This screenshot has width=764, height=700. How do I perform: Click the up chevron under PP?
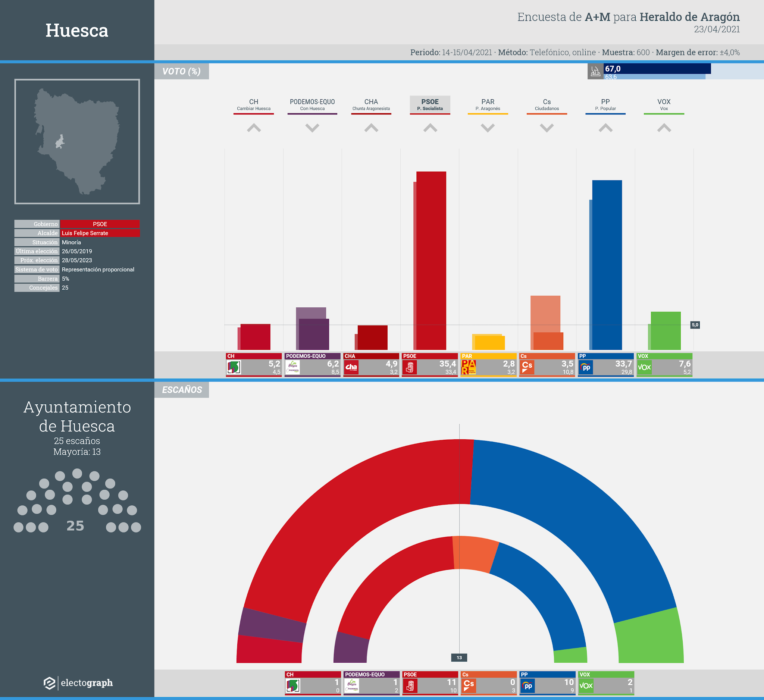605,128
